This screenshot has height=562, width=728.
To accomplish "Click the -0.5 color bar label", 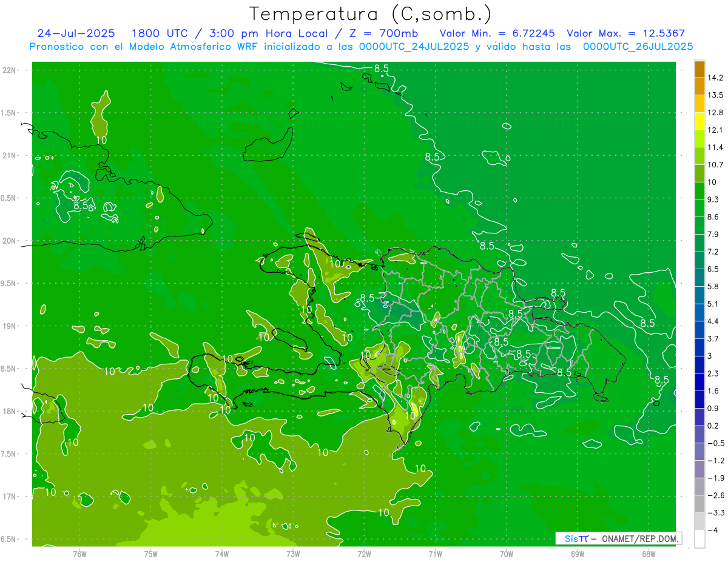I will [715, 443].
